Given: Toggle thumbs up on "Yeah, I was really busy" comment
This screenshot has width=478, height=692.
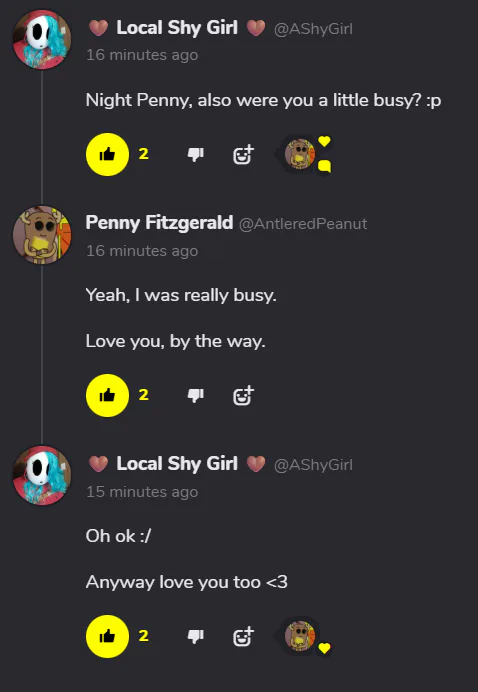Looking at the screenshot, I should coord(107,395).
